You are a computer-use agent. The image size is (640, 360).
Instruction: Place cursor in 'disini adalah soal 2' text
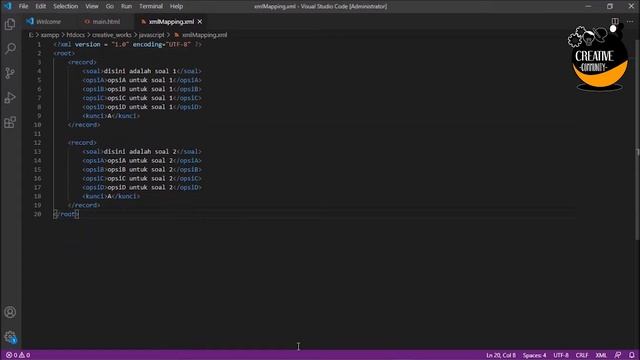click(140, 151)
